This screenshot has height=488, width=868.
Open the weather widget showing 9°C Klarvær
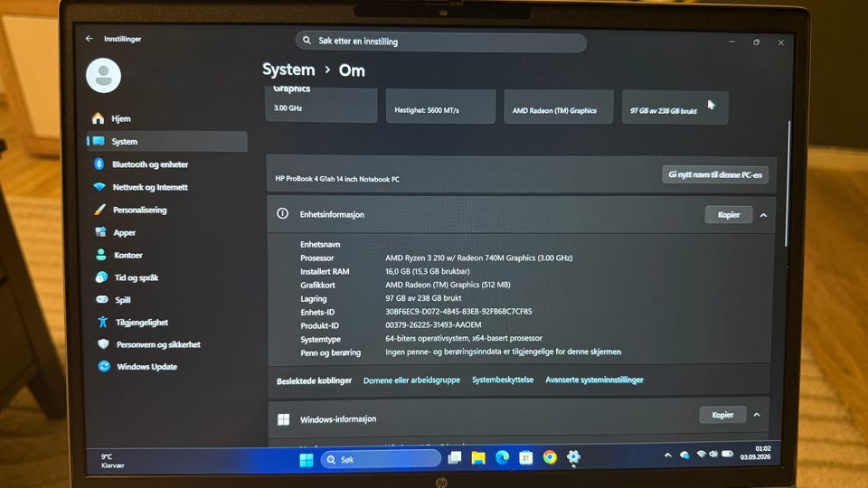point(112,461)
